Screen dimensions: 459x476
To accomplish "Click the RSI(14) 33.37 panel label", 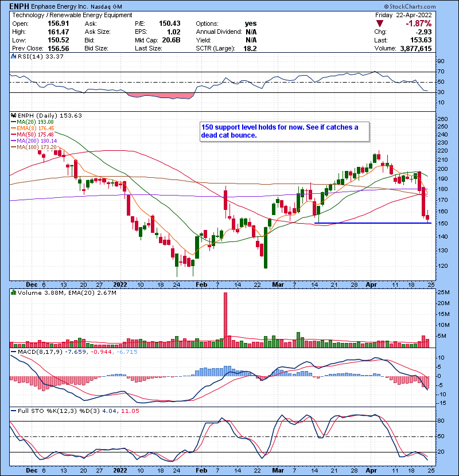I will tap(40, 56).
